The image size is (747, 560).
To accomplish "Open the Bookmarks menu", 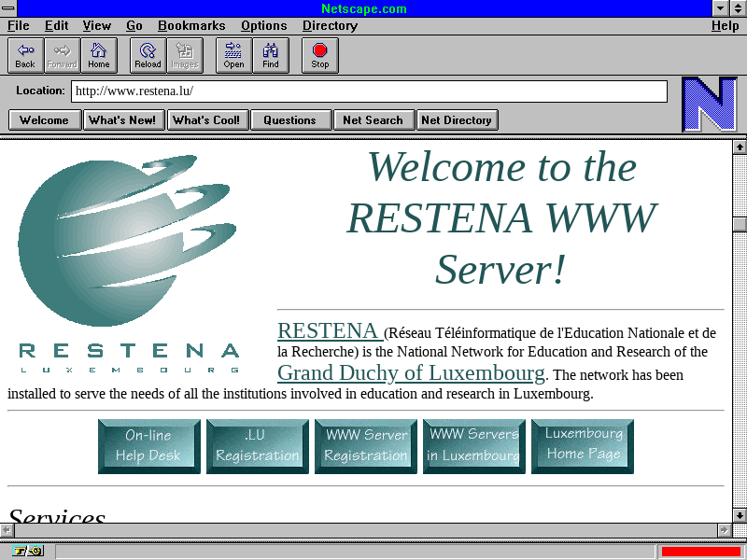I will tap(191, 25).
